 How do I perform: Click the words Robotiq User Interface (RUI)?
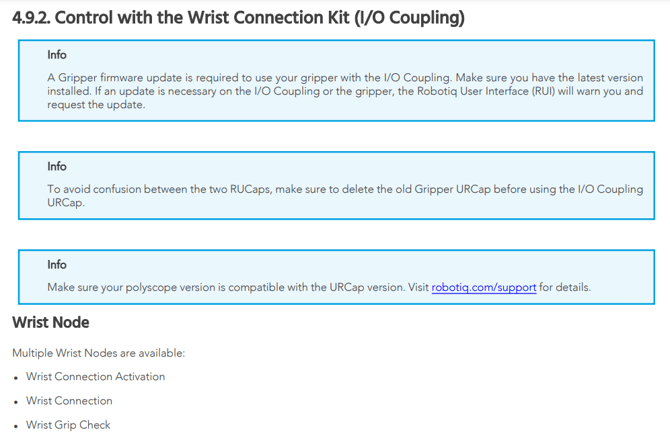pos(486,91)
